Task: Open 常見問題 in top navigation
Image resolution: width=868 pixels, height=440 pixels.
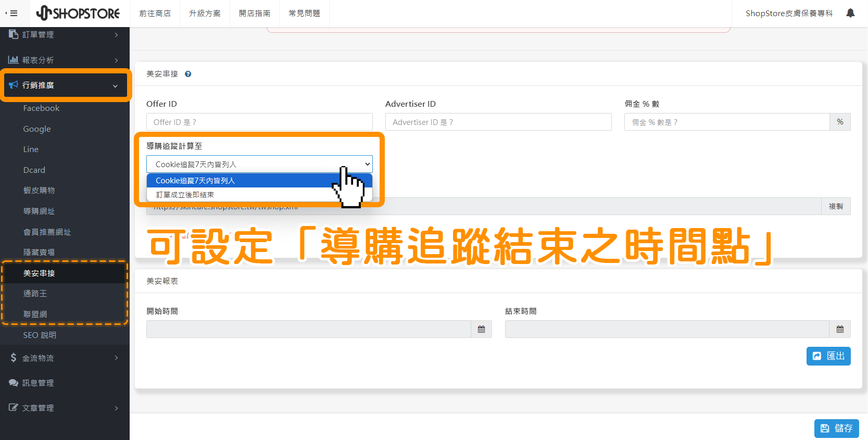Action: pos(305,14)
